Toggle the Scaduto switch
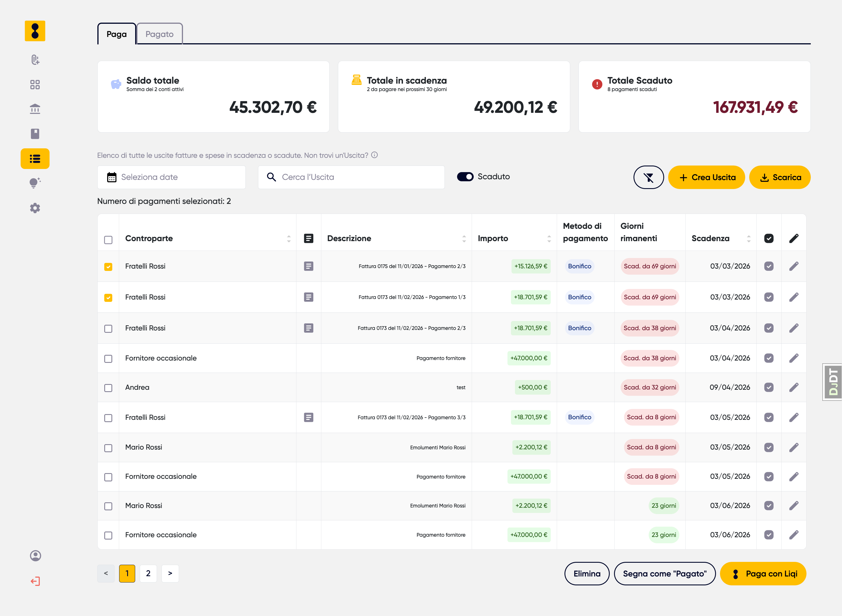Screen dimensions: 842x616 coord(465,177)
